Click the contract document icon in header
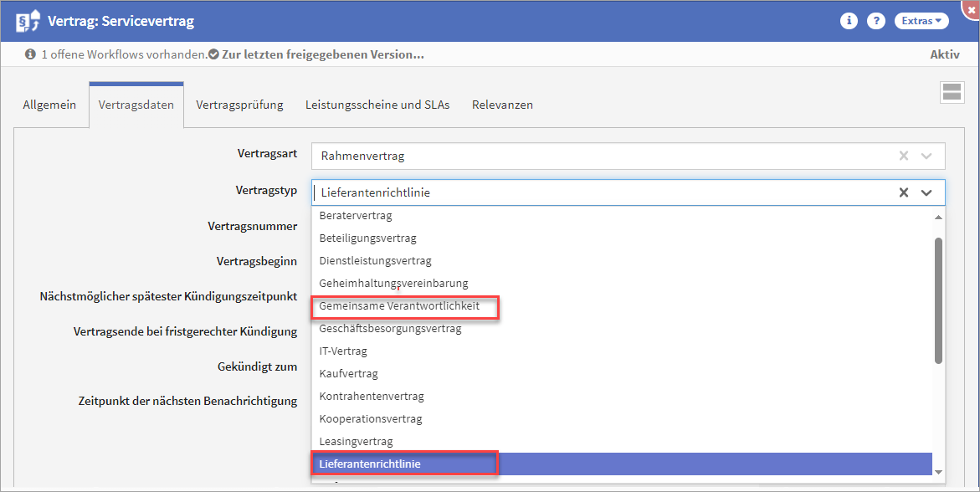This screenshot has height=492, width=980. 28,21
